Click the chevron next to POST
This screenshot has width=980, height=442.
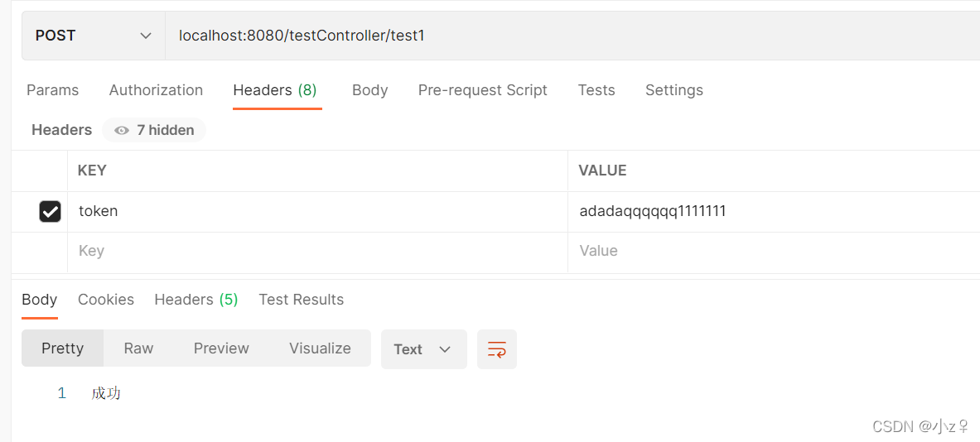pyautogui.click(x=146, y=36)
